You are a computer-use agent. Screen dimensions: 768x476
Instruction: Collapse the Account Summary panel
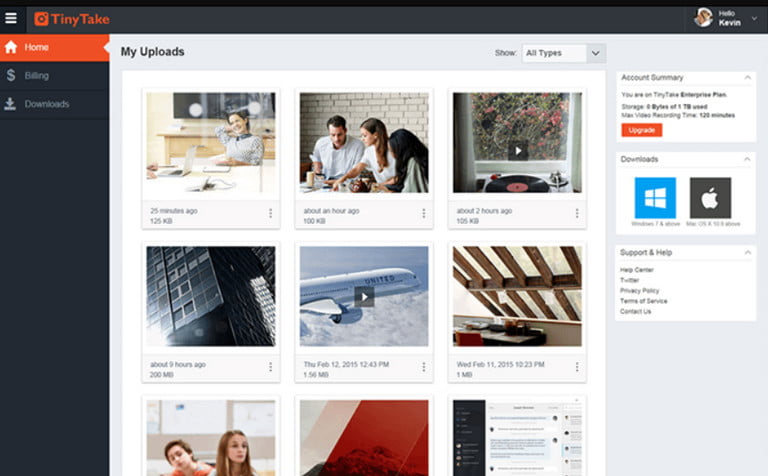coord(746,77)
